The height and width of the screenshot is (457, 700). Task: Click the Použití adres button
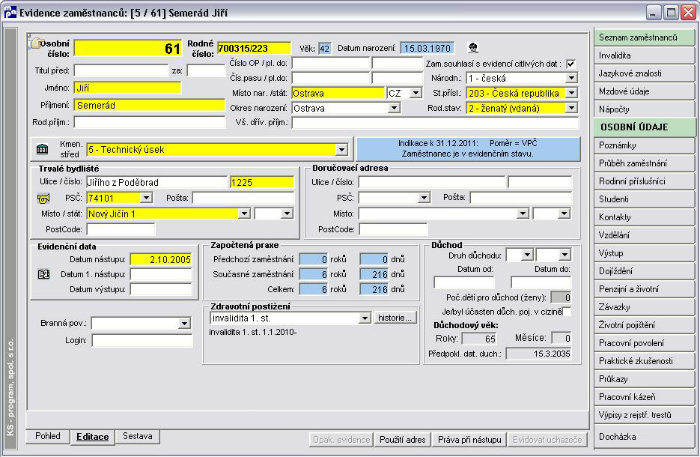[402, 440]
